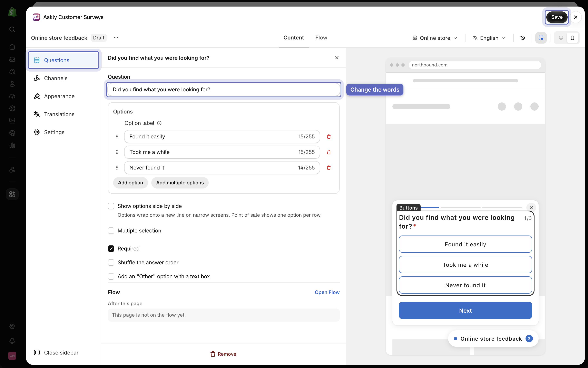Image resolution: width=588 pixels, height=368 pixels.
Task: Open Customers via the person icon
Action: point(12,84)
